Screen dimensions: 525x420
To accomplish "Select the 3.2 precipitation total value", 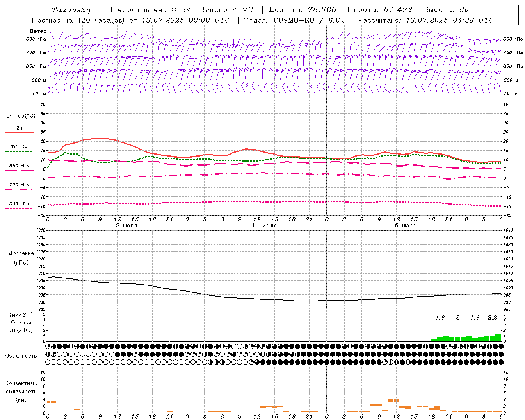I will [x=492, y=318].
